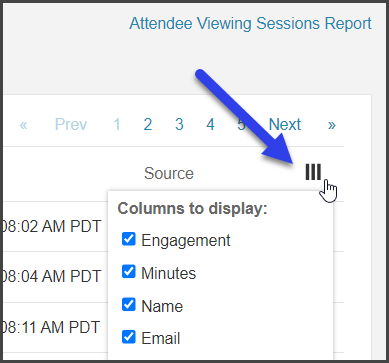Click the Columns to display heading

(193, 209)
